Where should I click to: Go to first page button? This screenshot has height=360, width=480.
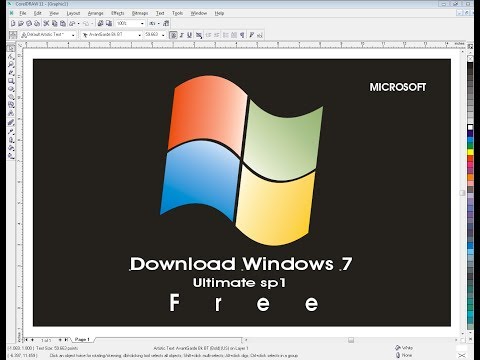tap(26, 340)
